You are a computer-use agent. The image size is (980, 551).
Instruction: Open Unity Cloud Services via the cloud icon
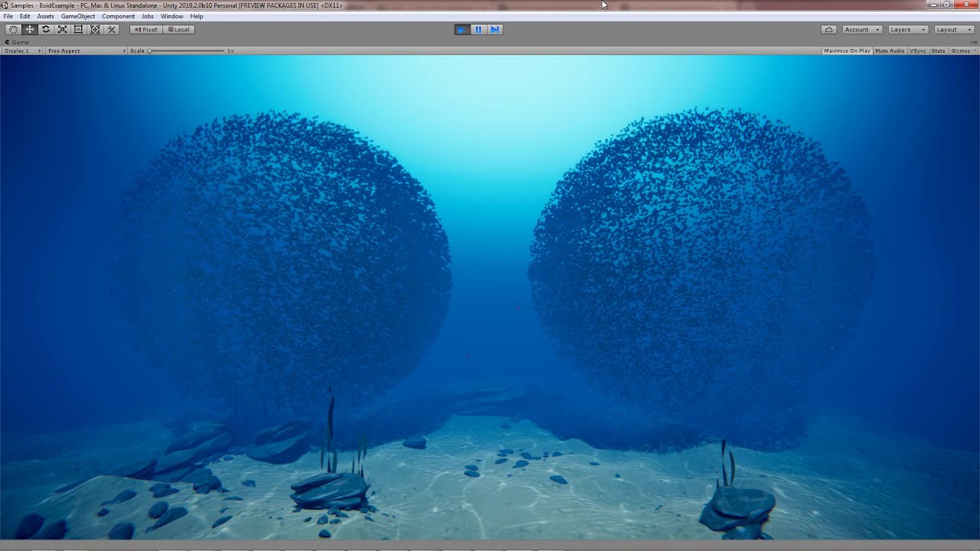829,29
